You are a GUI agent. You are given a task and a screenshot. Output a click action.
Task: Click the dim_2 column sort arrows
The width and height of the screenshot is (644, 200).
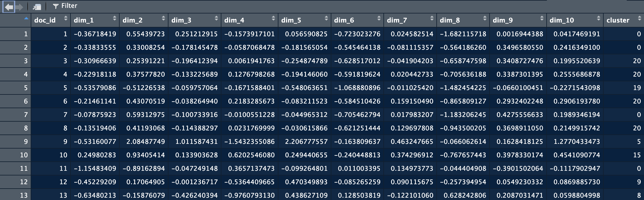pyautogui.click(x=163, y=19)
